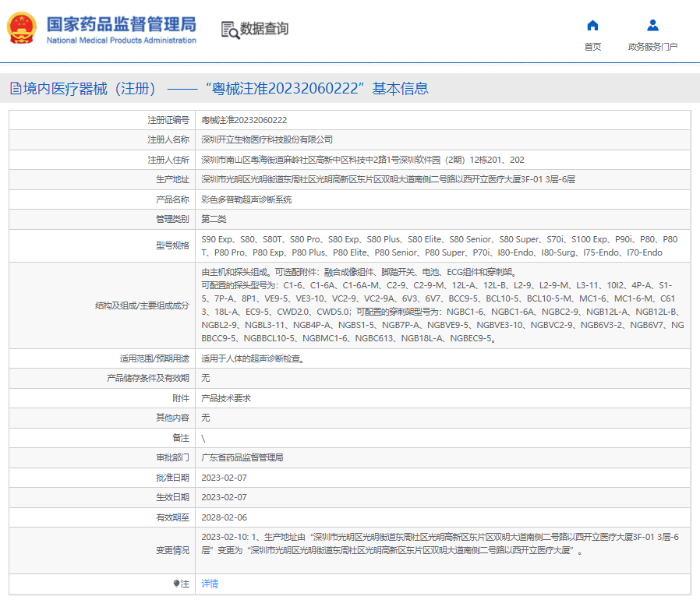Click the 注 marker icon at bottom
The image size is (700, 600).
tap(176, 584)
